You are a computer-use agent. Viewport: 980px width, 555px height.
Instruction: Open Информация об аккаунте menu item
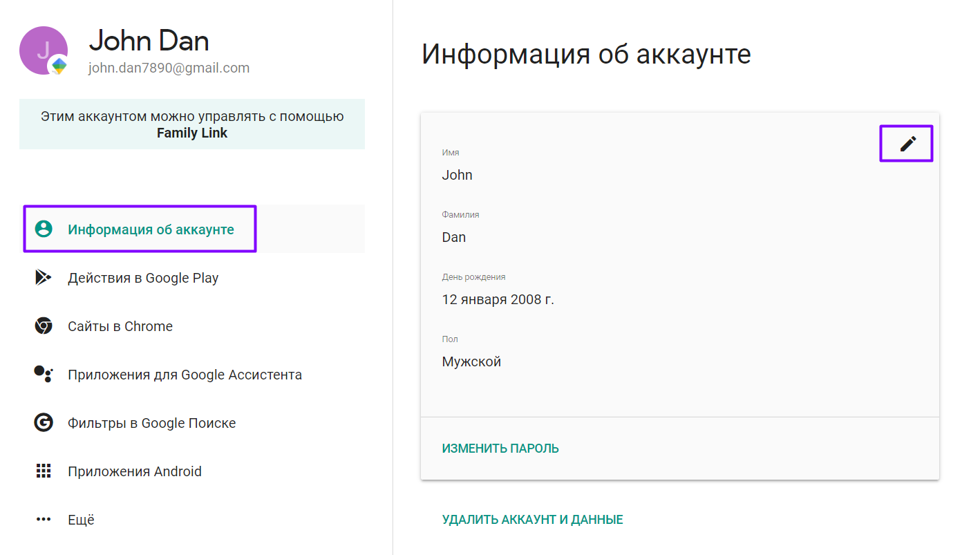pos(192,229)
